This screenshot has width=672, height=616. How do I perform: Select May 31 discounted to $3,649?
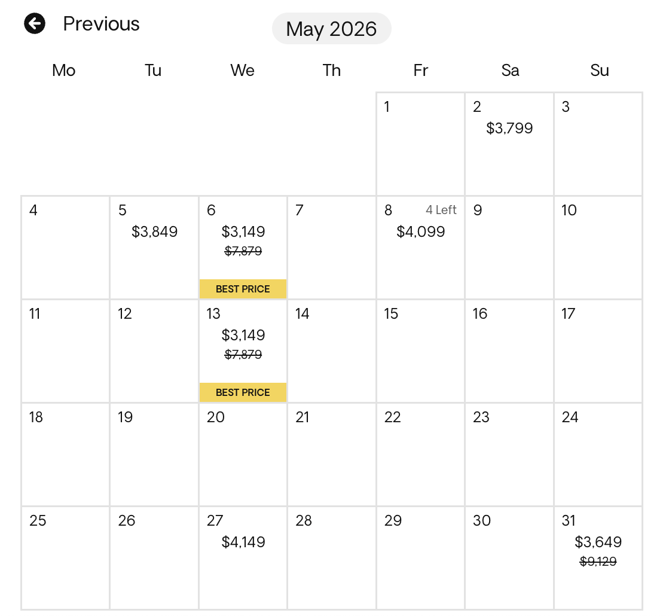coord(598,558)
